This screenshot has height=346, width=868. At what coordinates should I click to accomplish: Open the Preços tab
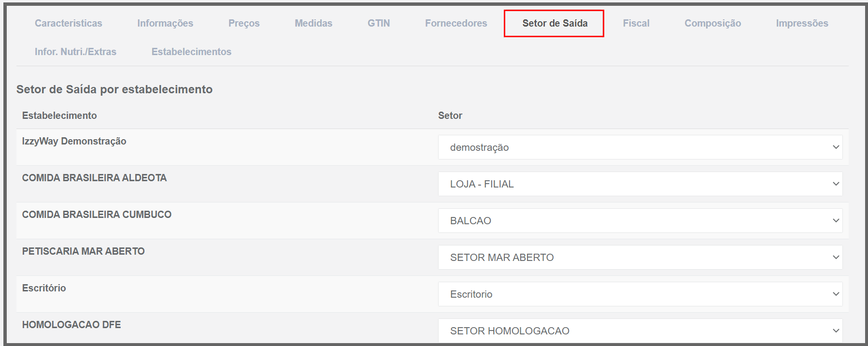(244, 23)
